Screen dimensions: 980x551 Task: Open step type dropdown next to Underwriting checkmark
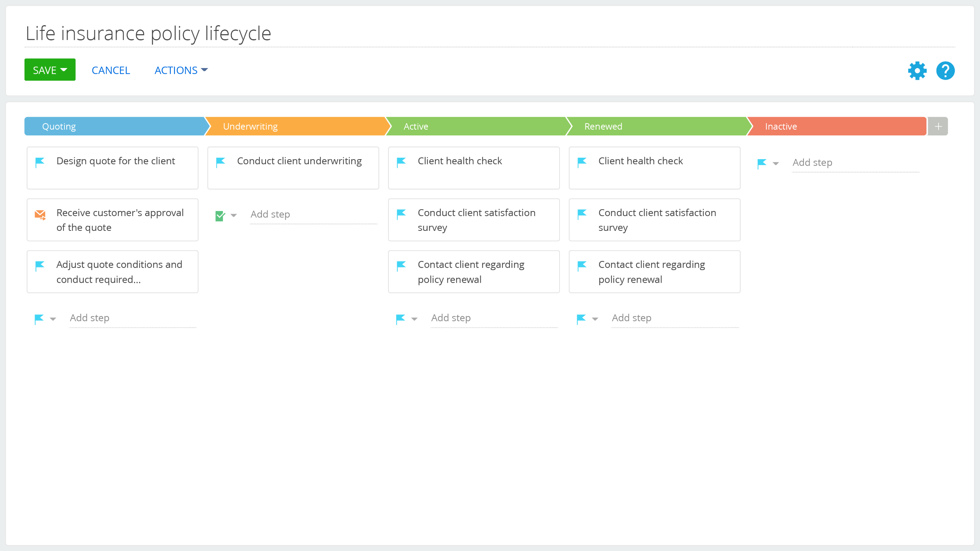234,215
